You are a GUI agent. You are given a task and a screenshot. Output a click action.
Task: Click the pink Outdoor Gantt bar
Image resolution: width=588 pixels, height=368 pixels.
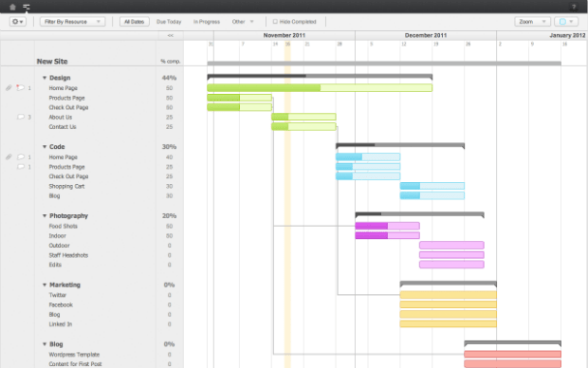(451, 246)
